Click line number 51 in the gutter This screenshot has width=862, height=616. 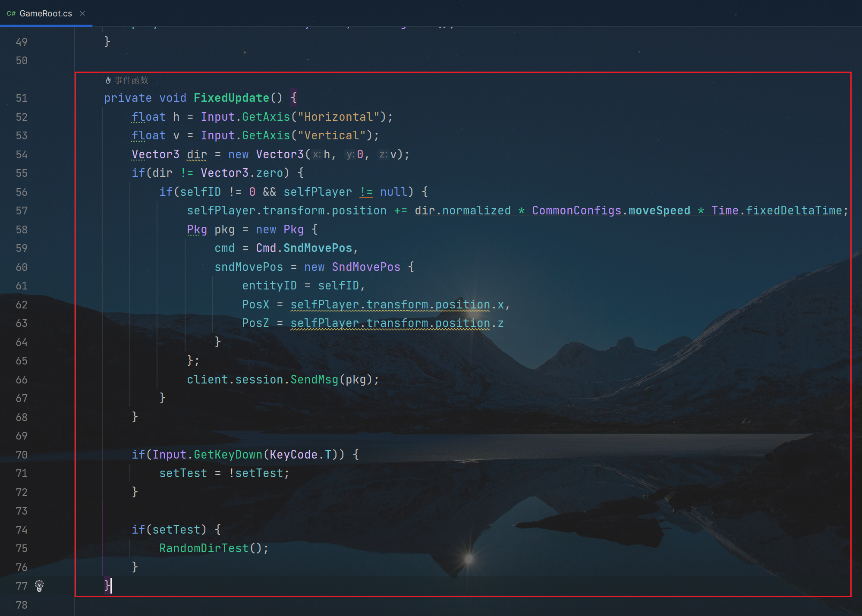pyautogui.click(x=22, y=98)
